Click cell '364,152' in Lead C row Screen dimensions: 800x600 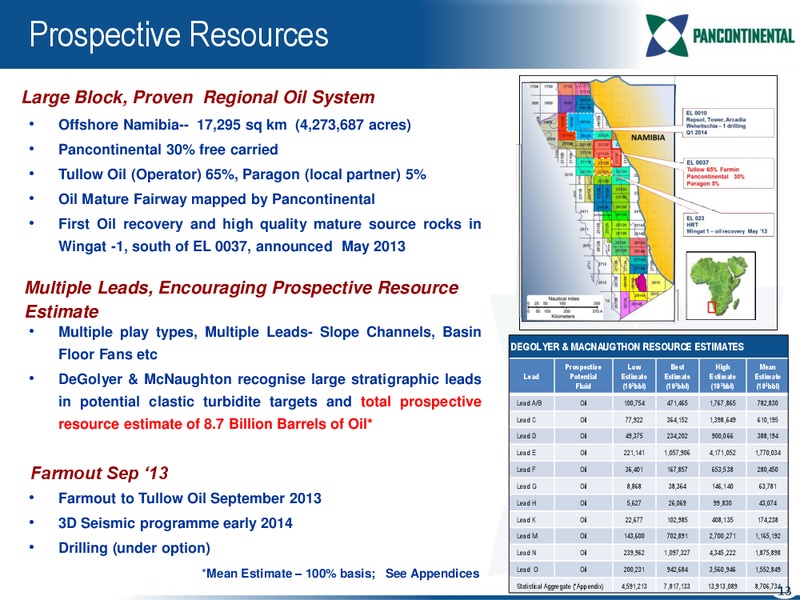pos(677,420)
